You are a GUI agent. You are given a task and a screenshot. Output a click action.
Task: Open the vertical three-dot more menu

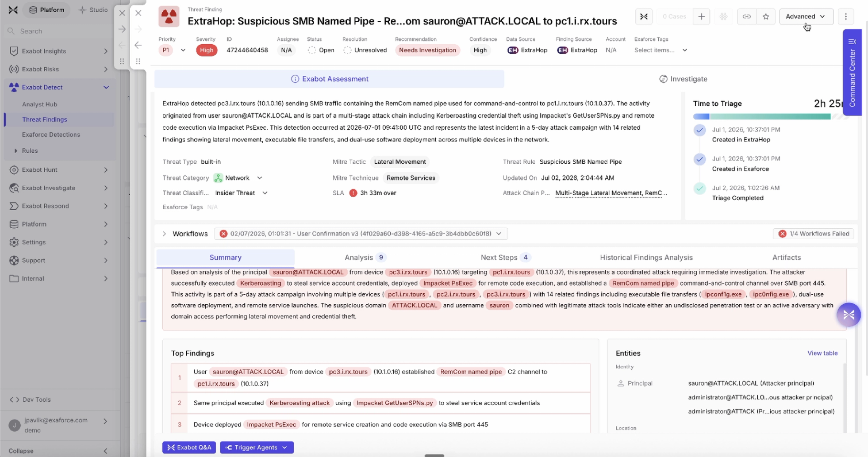846,16
